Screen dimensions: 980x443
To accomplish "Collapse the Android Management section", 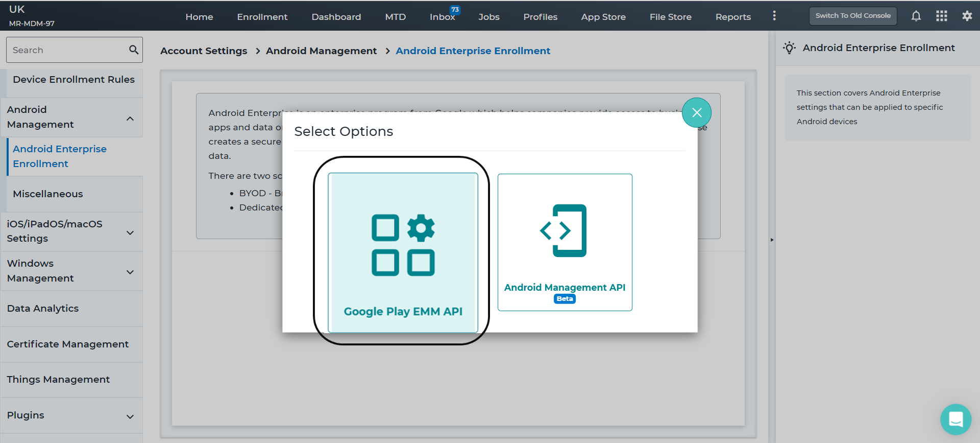I will point(130,119).
